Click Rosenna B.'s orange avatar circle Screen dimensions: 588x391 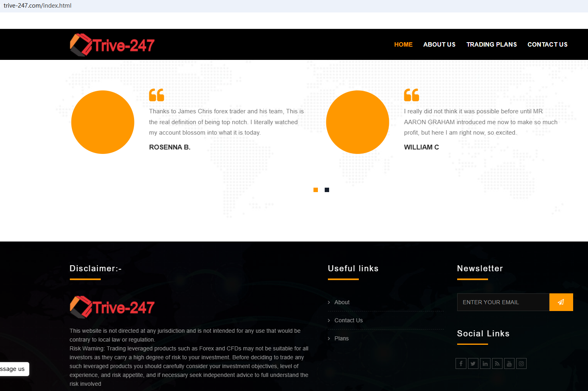[x=103, y=122]
